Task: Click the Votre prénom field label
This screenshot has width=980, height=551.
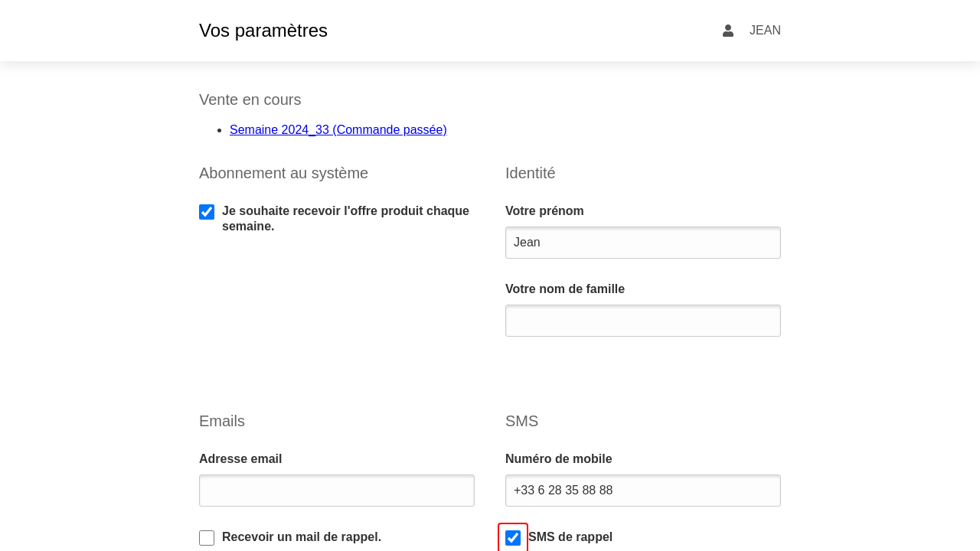Action: [x=544, y=211]
